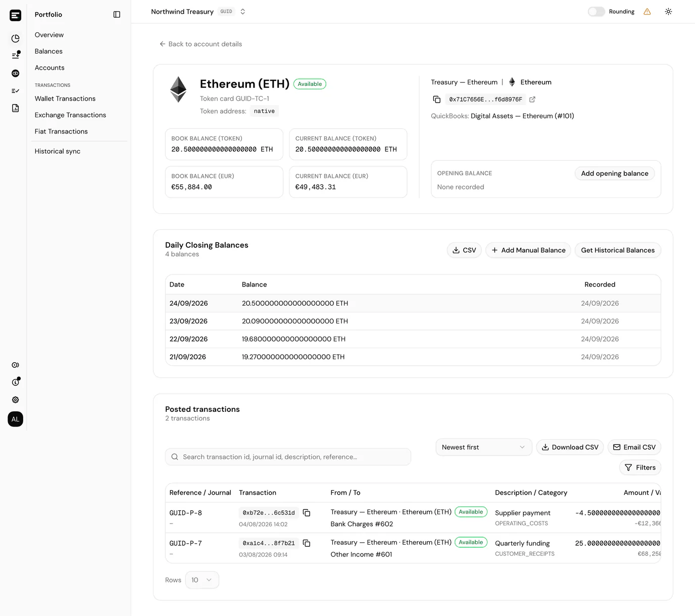Click the Ethereum token logo

click(x=178, y=89)
